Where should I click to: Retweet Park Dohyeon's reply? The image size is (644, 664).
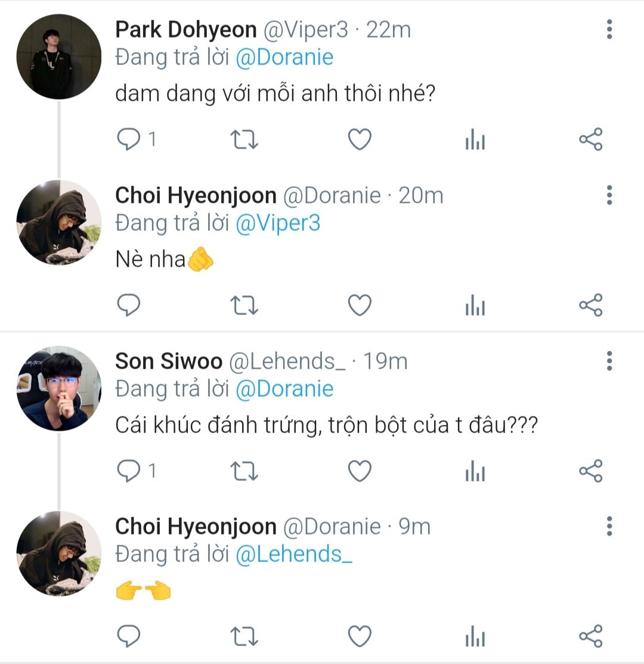click(x=244, y=140)
